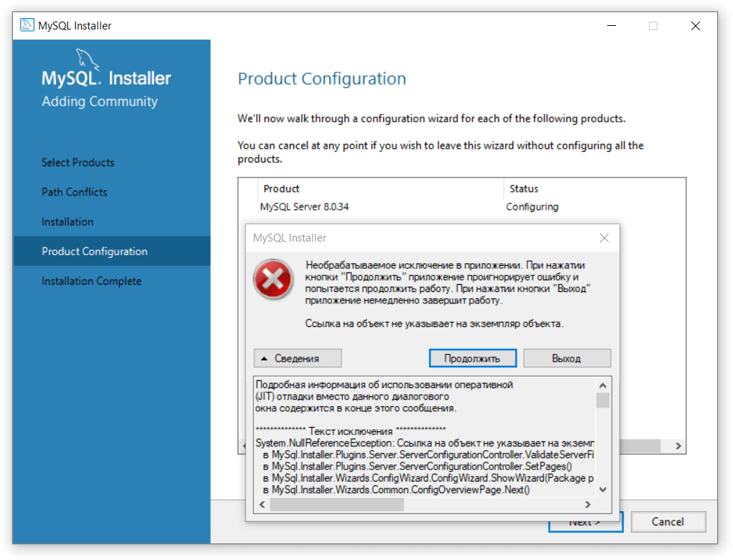733x560 pixels.
Task: Click the red error icon in the dialog
Action: [273, 280]
